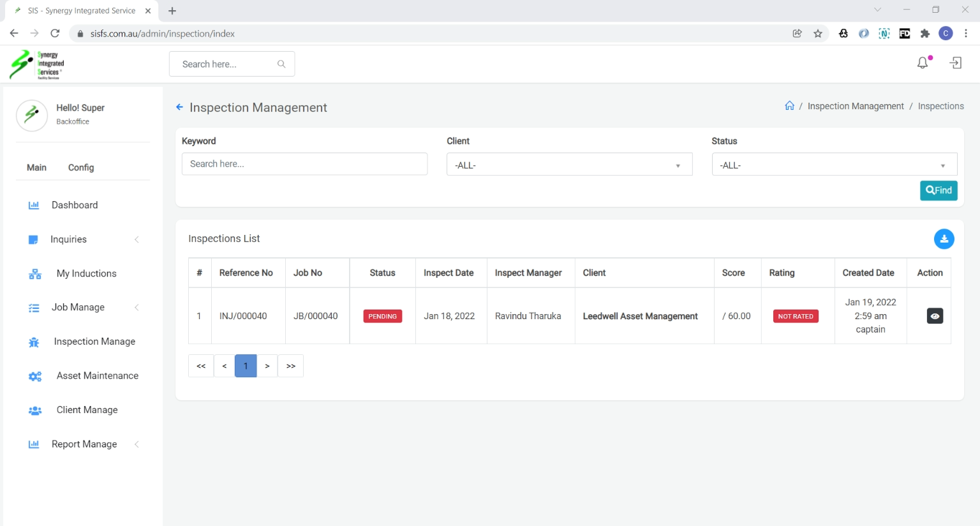The width and height of the screenshot is (980, 526).
Task: Open the Status filter dropdown
Action: click(834, 165)
